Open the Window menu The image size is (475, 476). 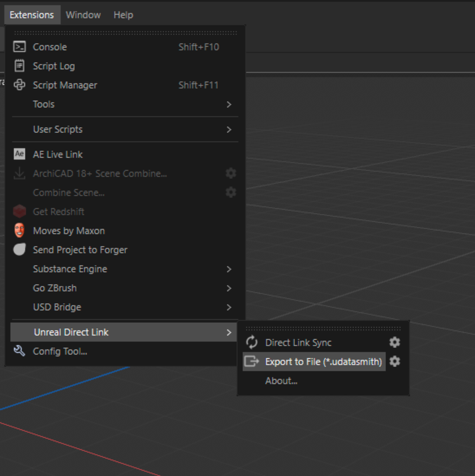83,15
